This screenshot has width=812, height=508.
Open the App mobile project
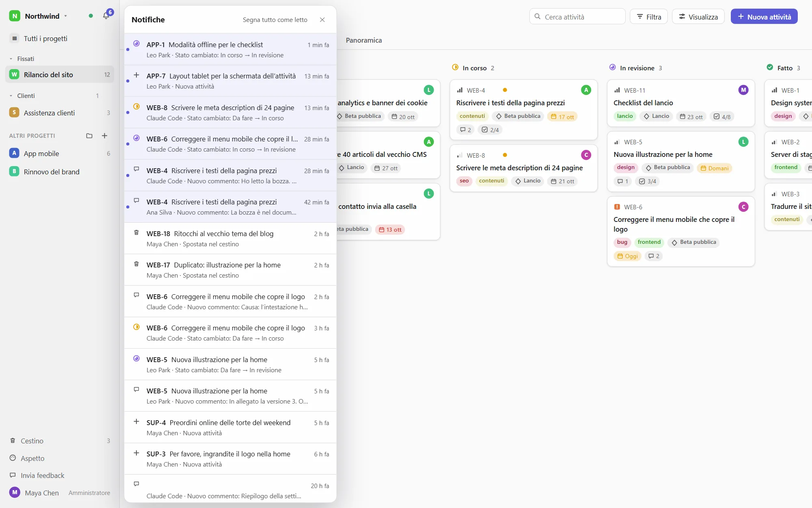point(60,153)
